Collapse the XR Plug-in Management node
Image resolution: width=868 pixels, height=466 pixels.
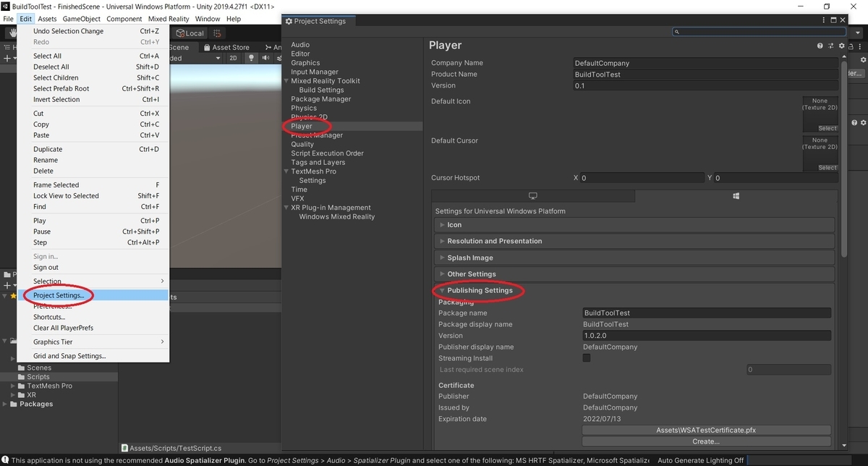pos(286,208)
